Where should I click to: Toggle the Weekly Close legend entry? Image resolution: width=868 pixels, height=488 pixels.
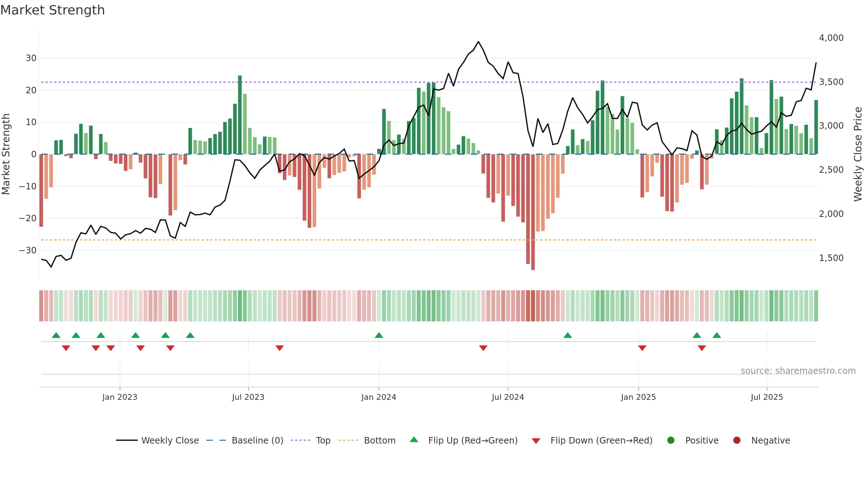tap(157, 440)
